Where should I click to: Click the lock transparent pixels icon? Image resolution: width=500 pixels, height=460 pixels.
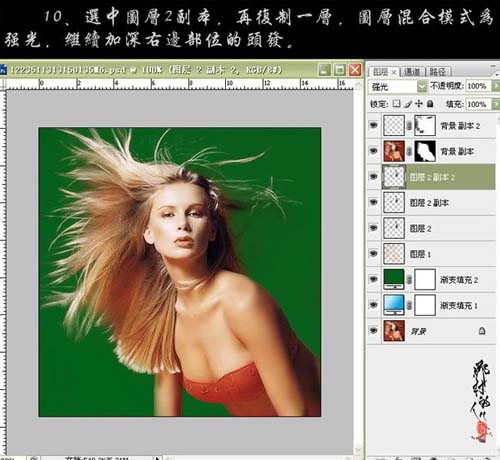[x=396, y=104]
